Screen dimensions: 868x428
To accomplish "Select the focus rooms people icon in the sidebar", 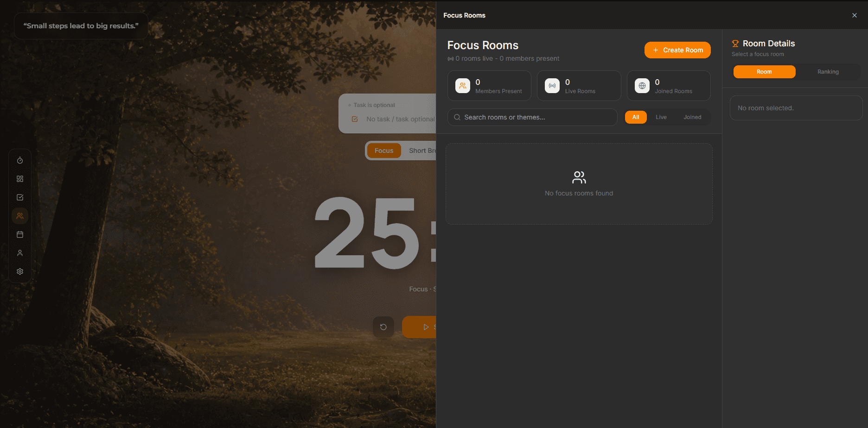I will [x=20, y=216].
